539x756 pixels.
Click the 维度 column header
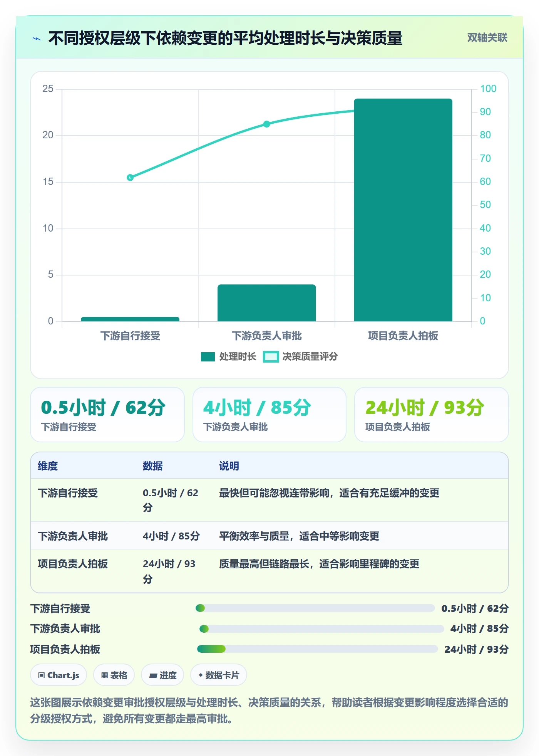coord(48,466)
